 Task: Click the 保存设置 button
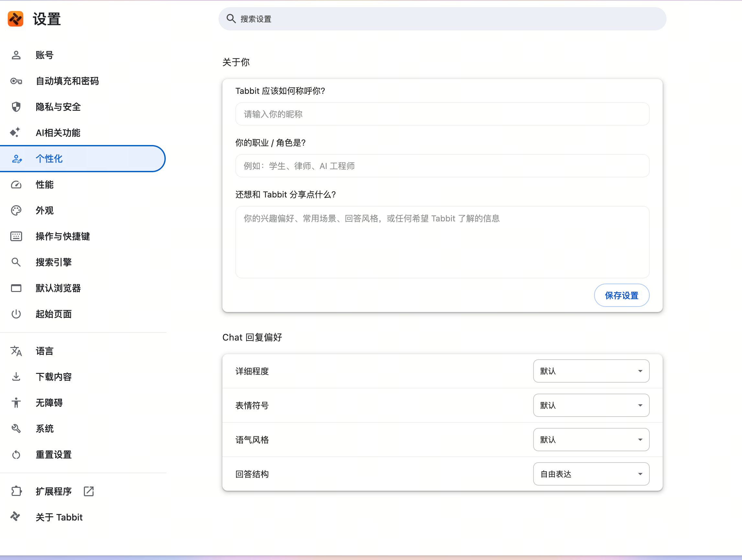point(621,295)
